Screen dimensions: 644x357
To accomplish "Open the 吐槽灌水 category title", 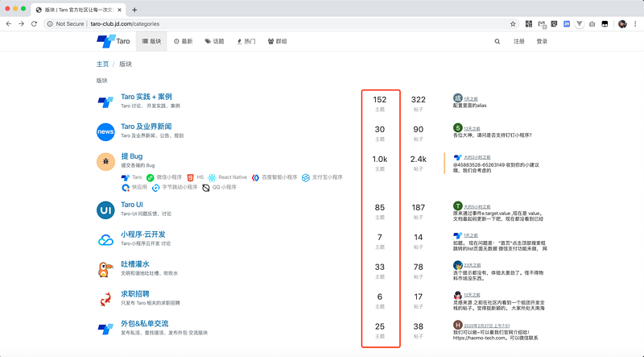I will click(135, 264).
